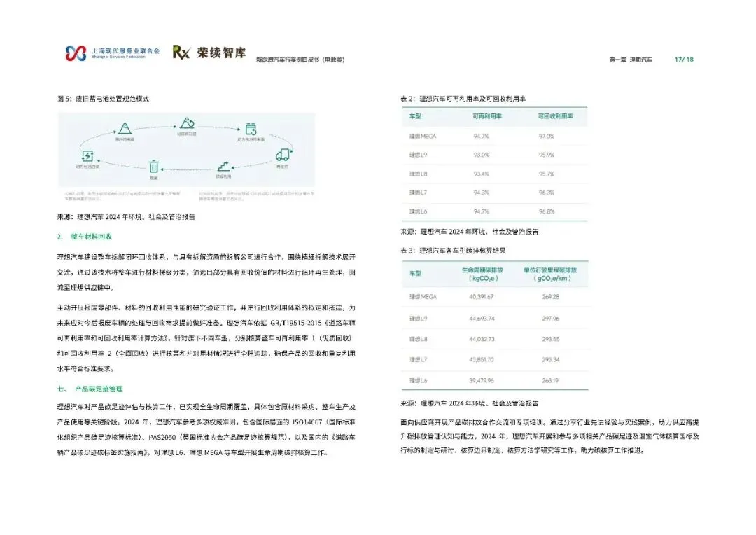Click the '39,479.96' cell
Viewport: 756px width, 535px height.
[x=481, y=381]
